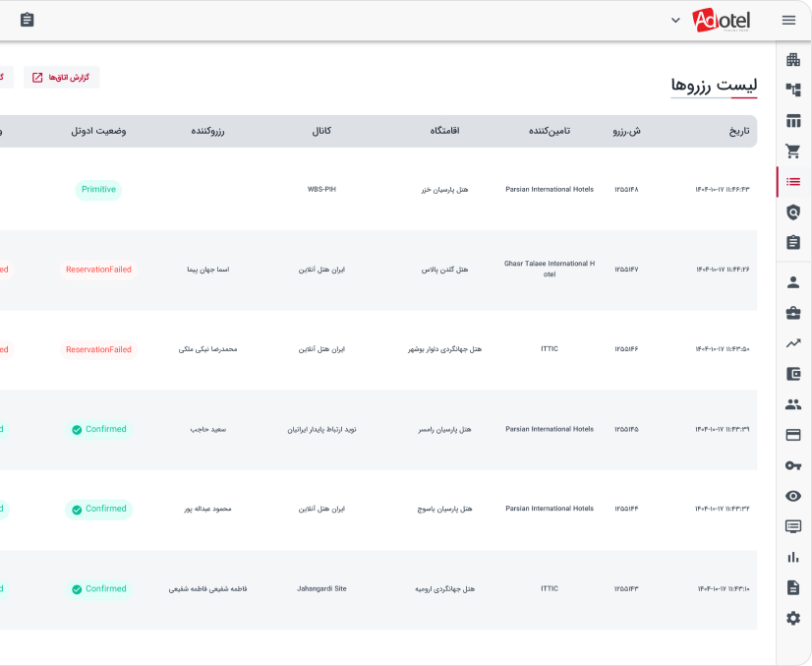The image size is (812, 666).
Task: Open the shopping cart sidebar icon
Action: pyautogui.click(x=793, y=151)
